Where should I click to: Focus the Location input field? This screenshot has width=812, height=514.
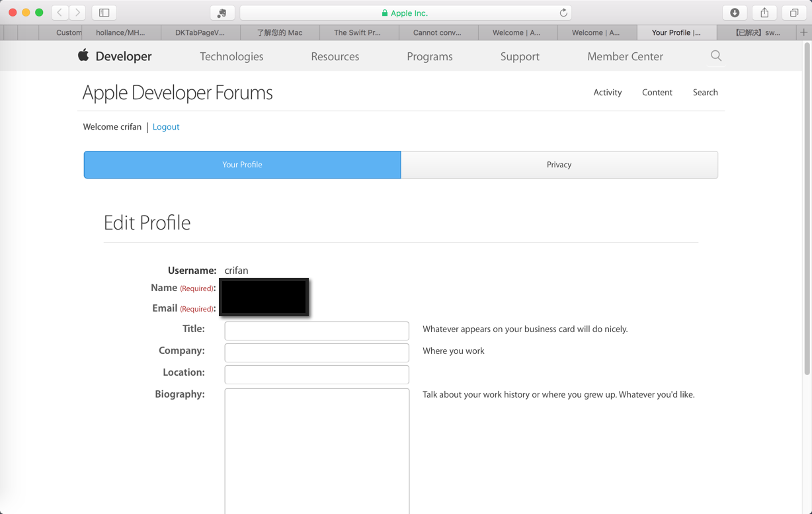[x=317, y=374]
